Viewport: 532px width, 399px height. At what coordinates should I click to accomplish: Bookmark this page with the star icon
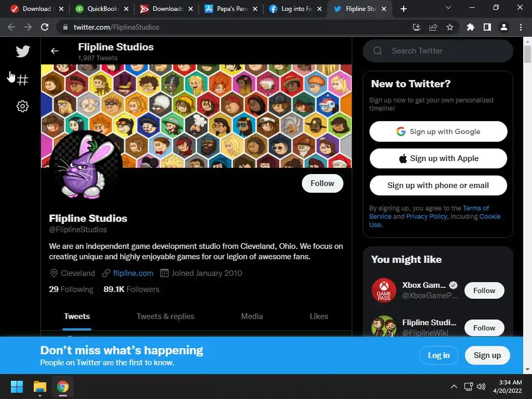(450, 27)
